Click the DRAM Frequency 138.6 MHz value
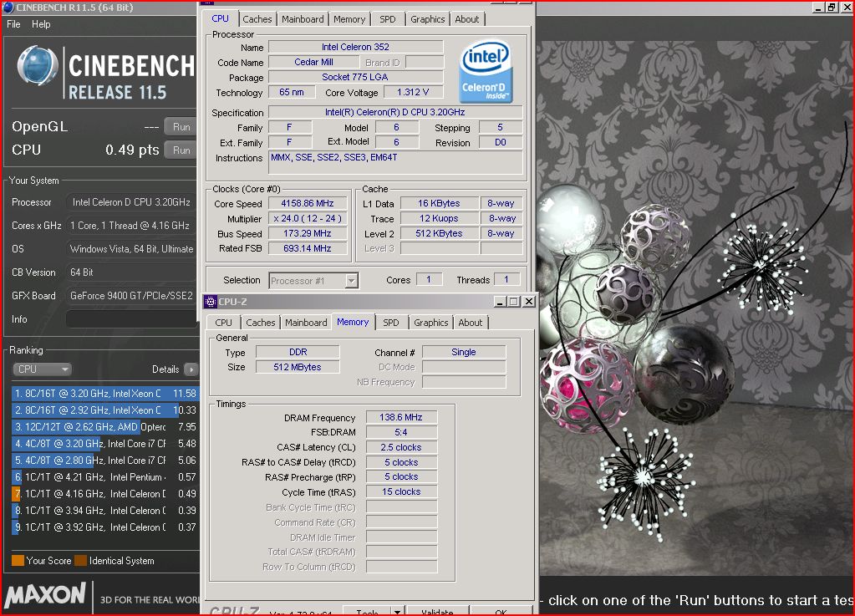Image resolution: width=855 pixels, height=616 pixels. [x=401, y=417]
